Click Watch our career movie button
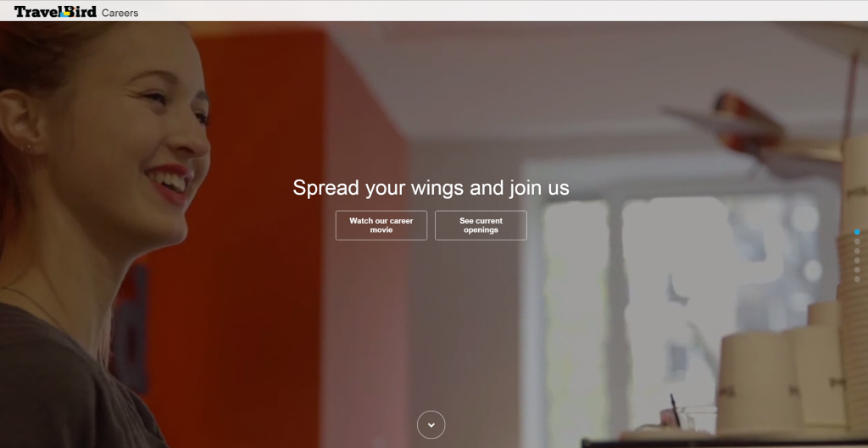Screen dimensions: 868x448 tap(381, 225)
